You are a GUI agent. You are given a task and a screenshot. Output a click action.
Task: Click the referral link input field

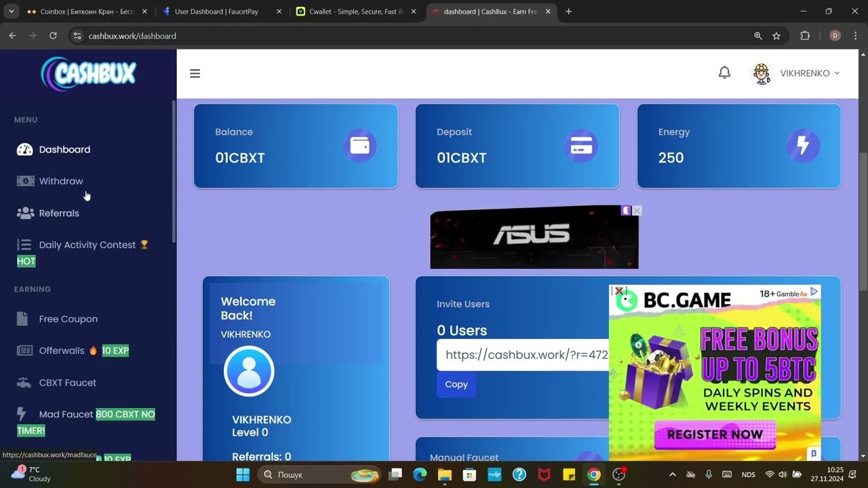click(x=523, y=354)
